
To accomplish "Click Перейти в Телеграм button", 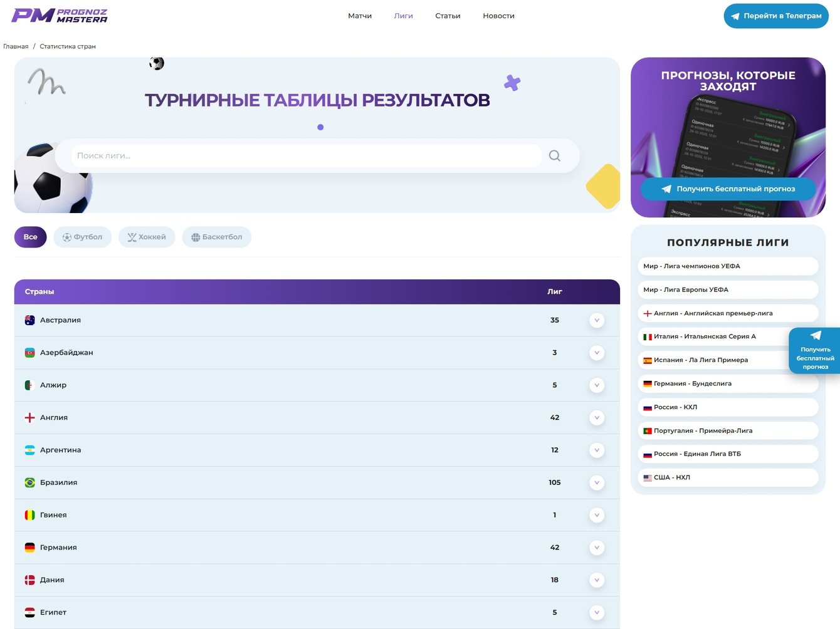I will (x=776, y=16).
